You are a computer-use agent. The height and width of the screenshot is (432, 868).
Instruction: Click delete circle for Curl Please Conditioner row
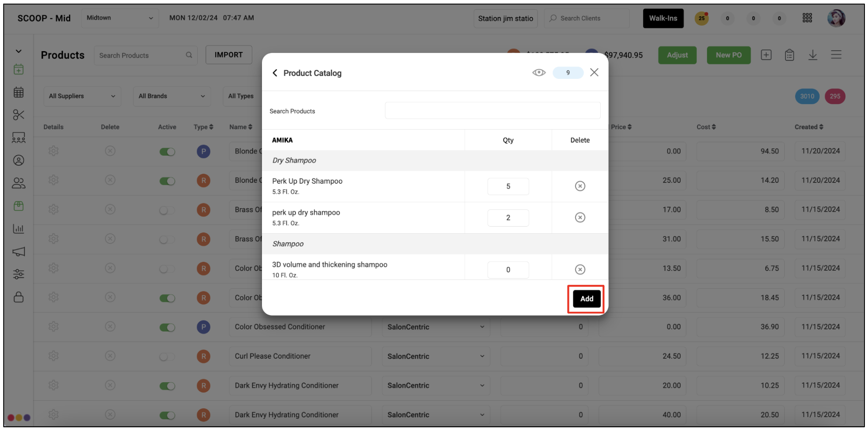coord(110,356)
